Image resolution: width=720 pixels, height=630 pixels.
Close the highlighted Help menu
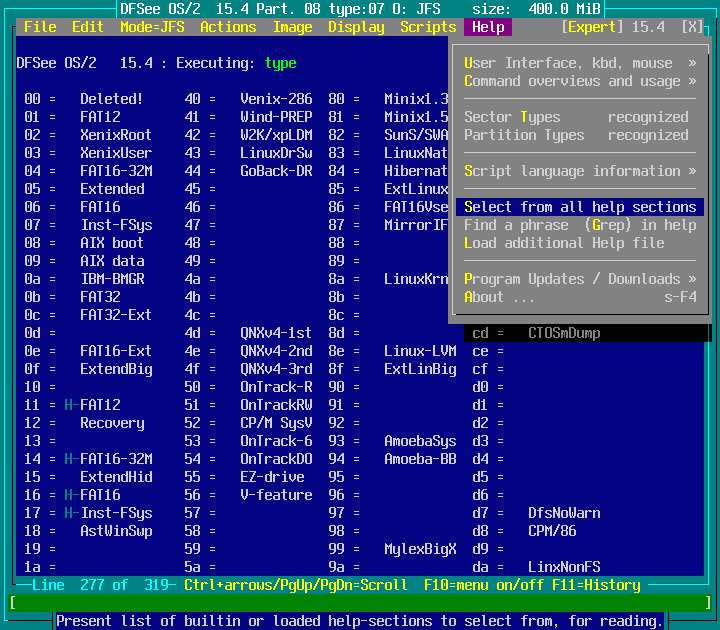(488, 27)
